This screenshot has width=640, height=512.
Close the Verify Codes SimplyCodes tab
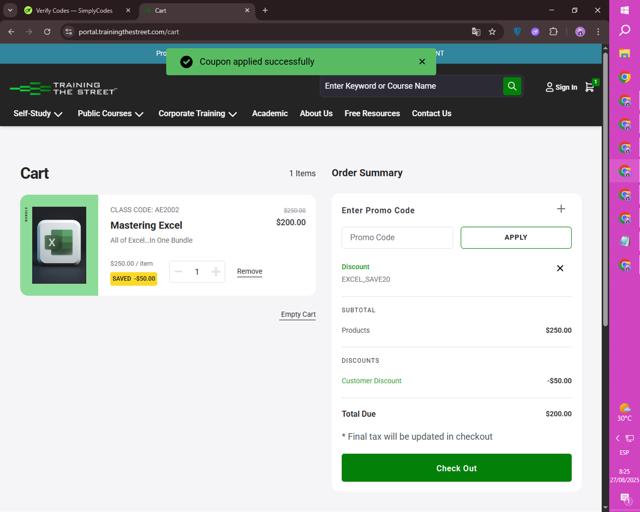click(x=128, y=11)
